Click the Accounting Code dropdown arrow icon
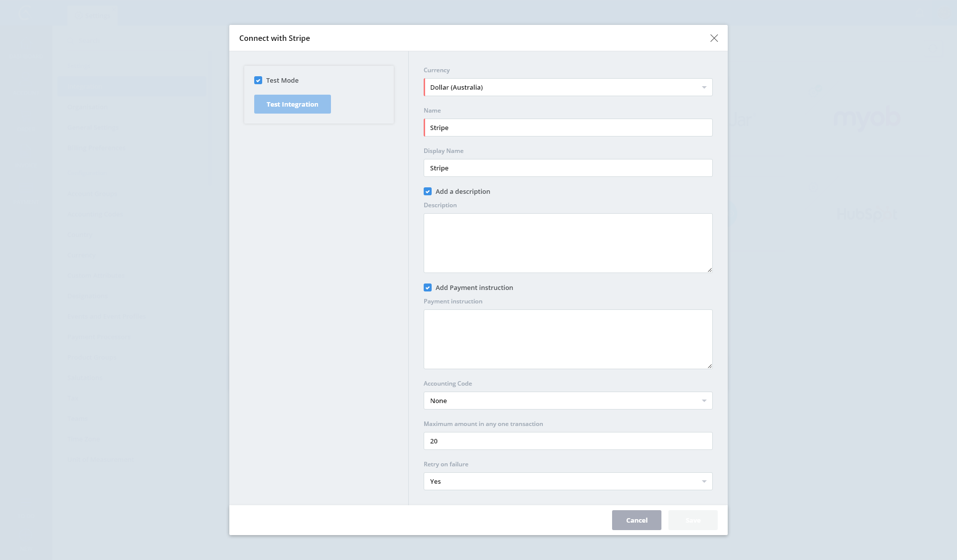Screen dimensions: 957x560 click(704, 401)
